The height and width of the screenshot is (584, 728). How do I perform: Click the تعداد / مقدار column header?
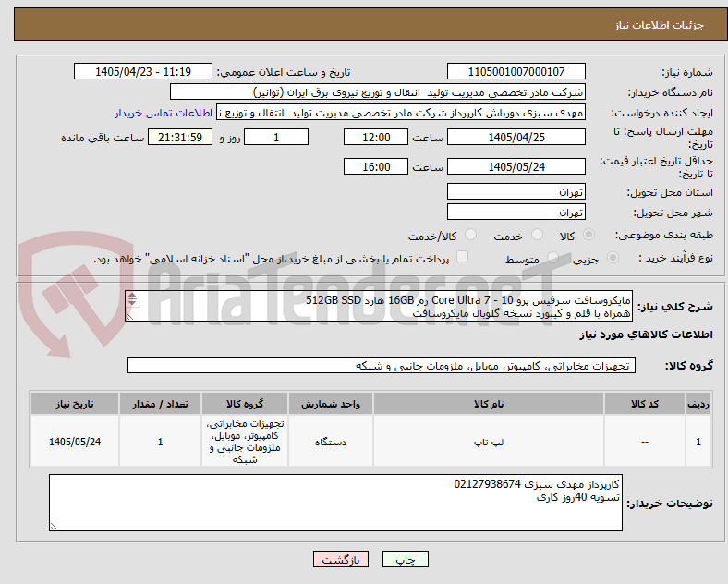(160, 404)
